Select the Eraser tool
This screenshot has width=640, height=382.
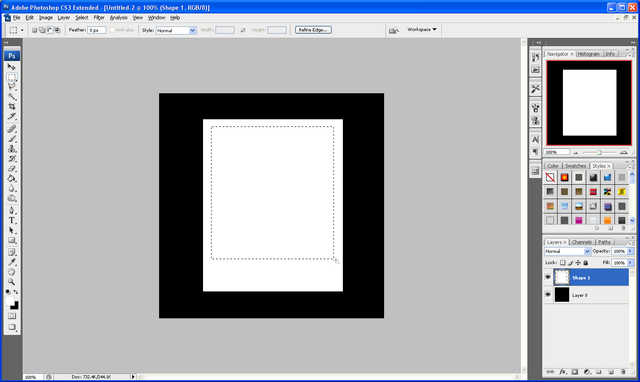point(12,169)
